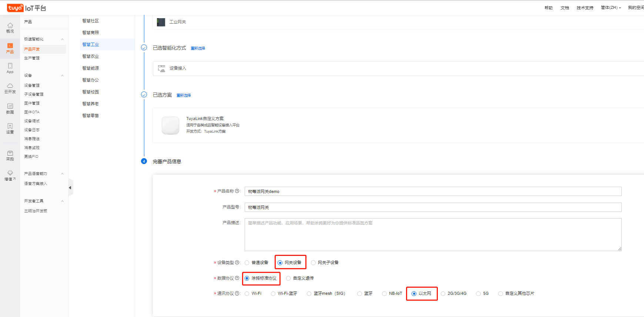This screenshot has height=317, width=644.
Task: Click the 产品描述 text area
Action: point(433,235)
